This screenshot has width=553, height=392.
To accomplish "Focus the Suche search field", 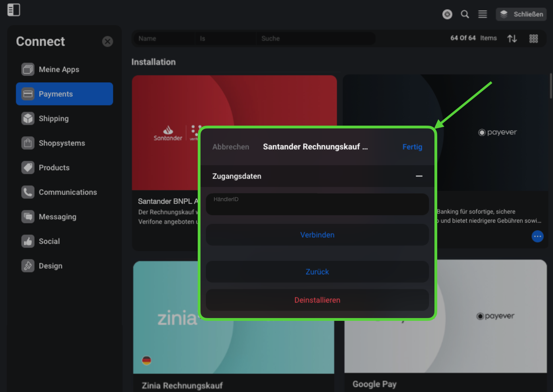I will (315, 39).
